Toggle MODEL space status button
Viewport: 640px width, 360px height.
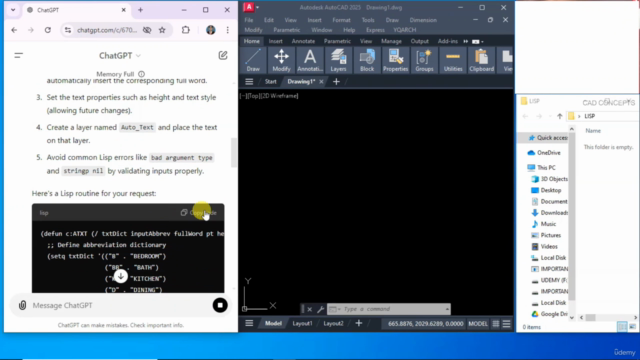click(478, 324)
